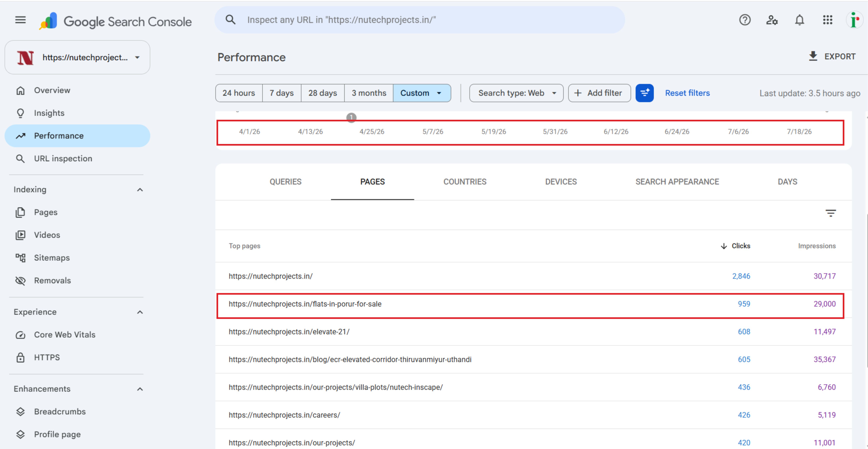This screenshot has width=868, height=449.
Task: Open the Insights sidebar item
Action: click(77, 113)
